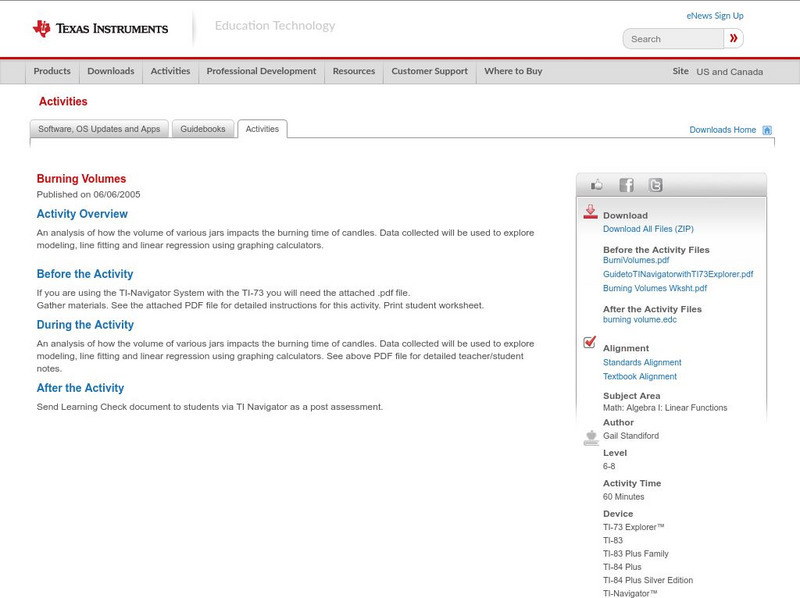Open the US and Canada site selector

[x=729, y=72]
